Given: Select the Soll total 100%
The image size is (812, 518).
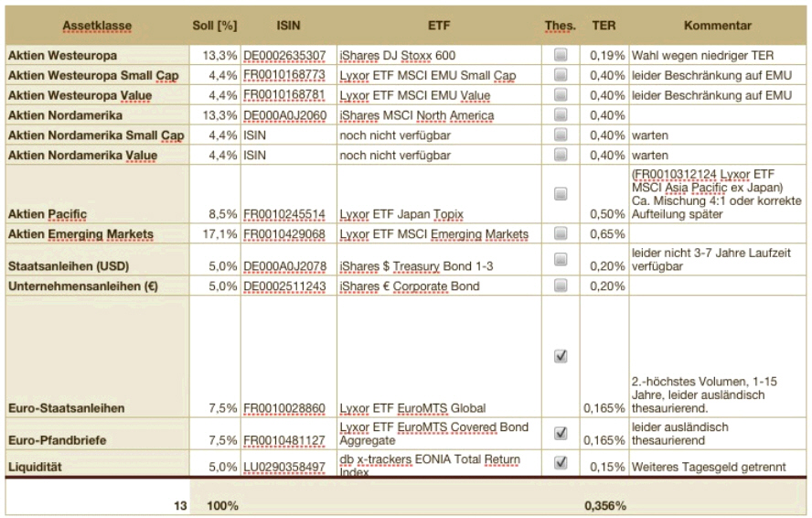Looking at the screenshot, I should click(223, 505).
